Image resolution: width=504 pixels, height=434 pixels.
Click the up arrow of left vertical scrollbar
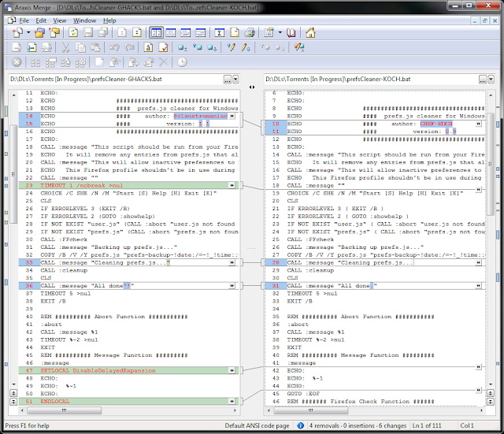(x=14, y=95)
